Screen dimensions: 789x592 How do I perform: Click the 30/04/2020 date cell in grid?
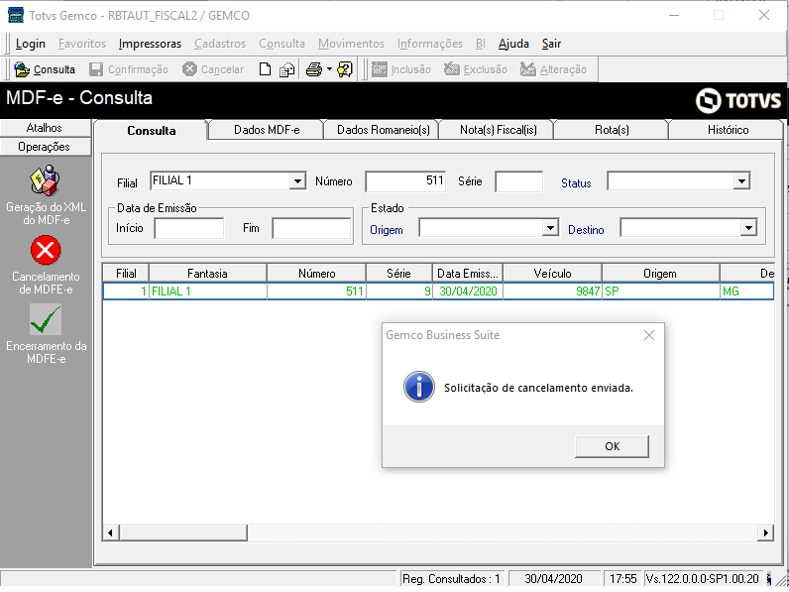pos(467,291)
